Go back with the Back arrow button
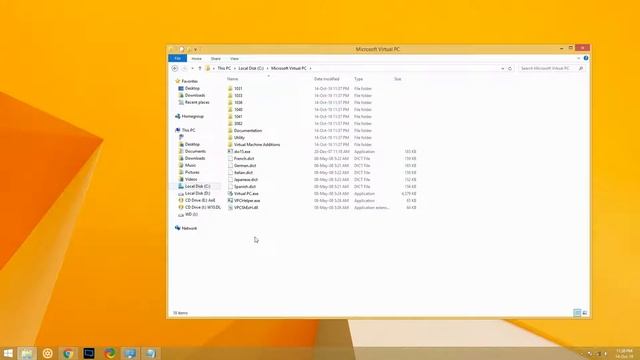The width and height of the screenshot is (640, 360). [175, 69]
